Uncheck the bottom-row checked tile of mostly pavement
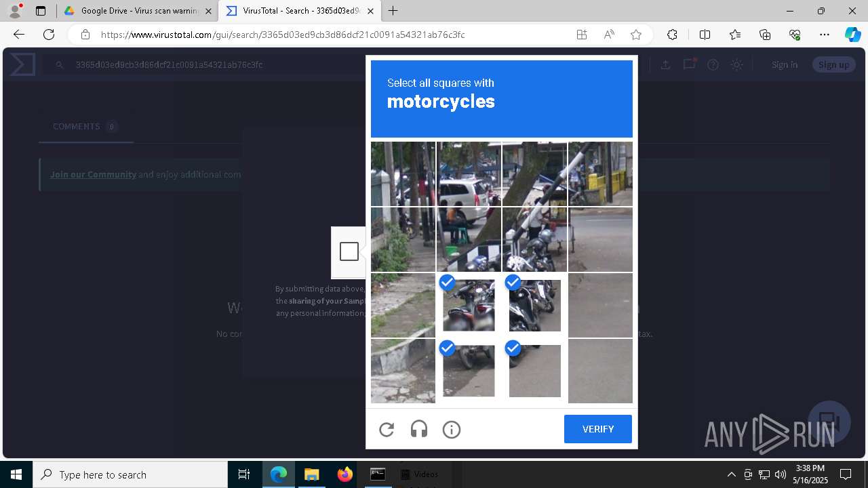 tap(534, 371)
